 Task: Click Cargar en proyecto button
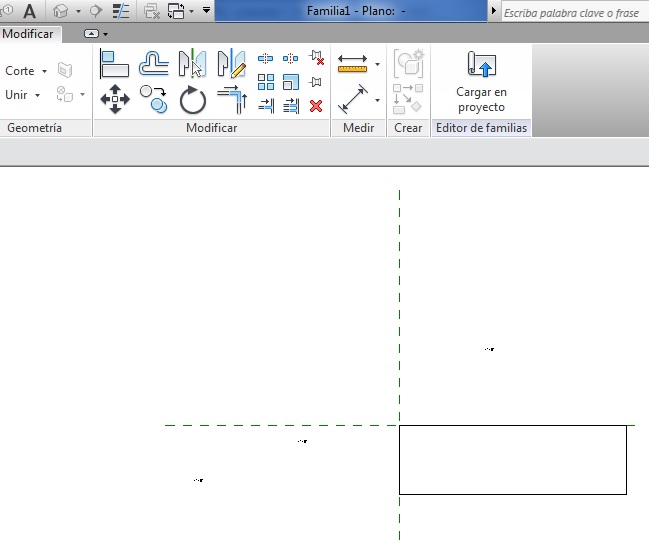(481, 82)
